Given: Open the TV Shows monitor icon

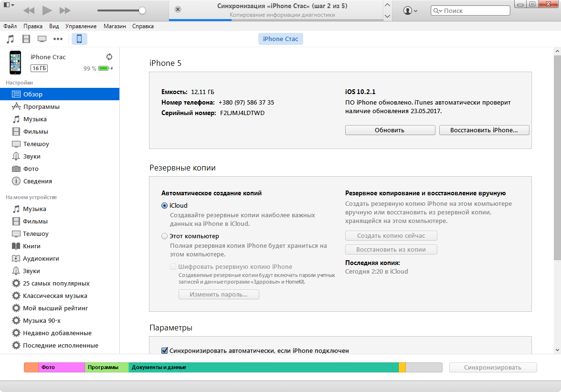Looking at the screenshot, I should tap(42, 39).
